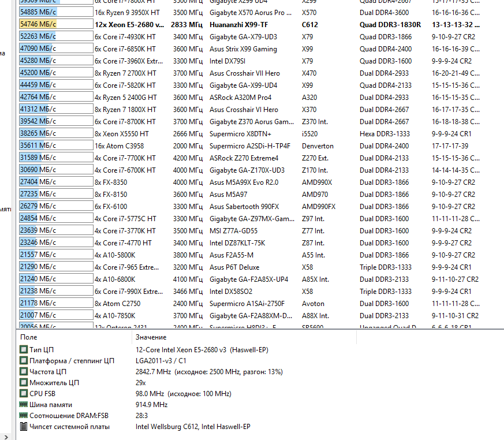Select the 8x Xeon X5550 HT entry
This screenshot has width=504, height=440.
(121, 134)
